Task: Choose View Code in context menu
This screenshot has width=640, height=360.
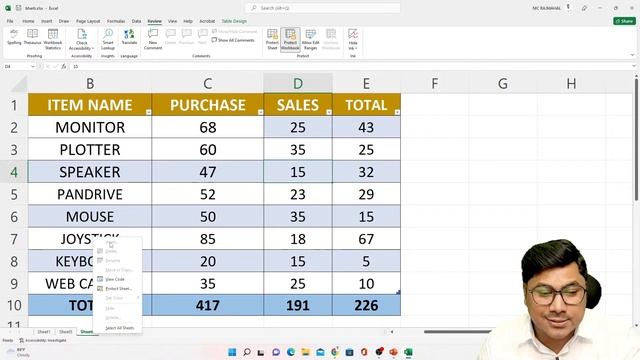Action: point(117,279)
